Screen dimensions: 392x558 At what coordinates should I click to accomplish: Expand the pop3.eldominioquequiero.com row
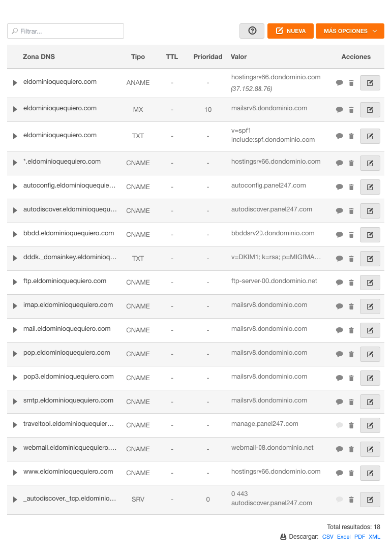15,378
